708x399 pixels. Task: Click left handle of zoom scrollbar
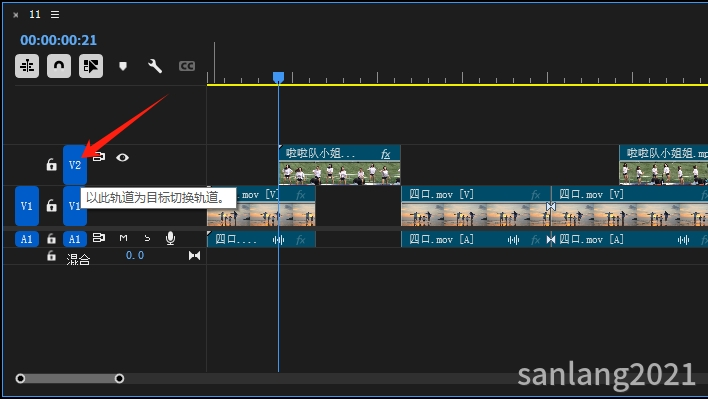coord(20,378)
